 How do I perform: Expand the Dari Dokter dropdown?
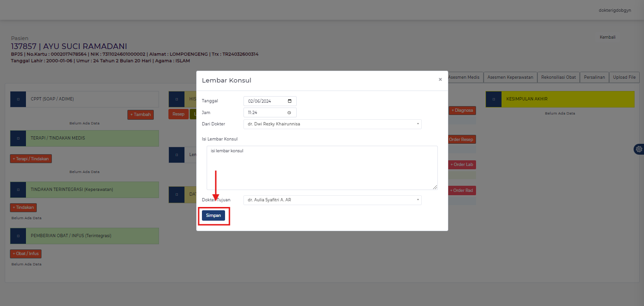tap(332, 124)
